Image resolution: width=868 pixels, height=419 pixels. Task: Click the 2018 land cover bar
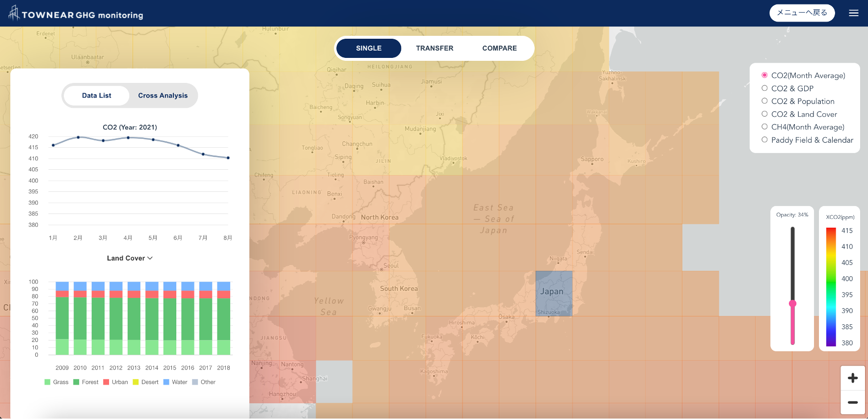click(224, 318)
